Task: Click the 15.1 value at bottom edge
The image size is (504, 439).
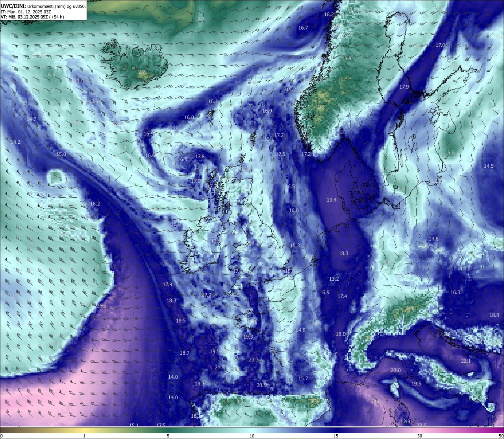Action: (134, 425)
